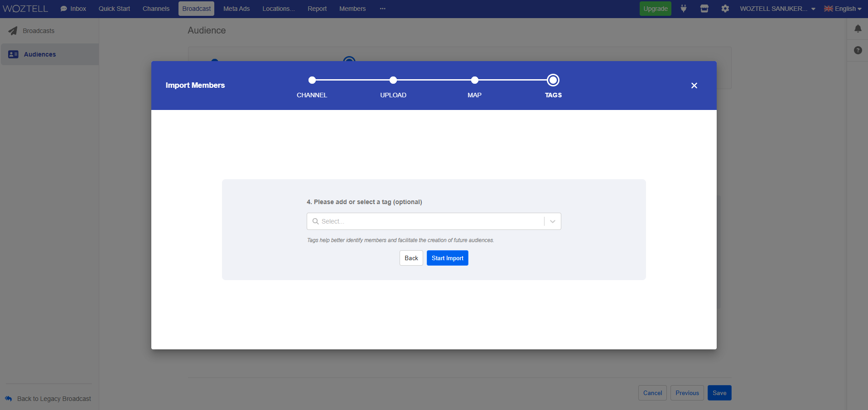Screen dimensions: 868x410
Task: Open the integrations plug icon in top bar
Action: (x=683, y=8)
